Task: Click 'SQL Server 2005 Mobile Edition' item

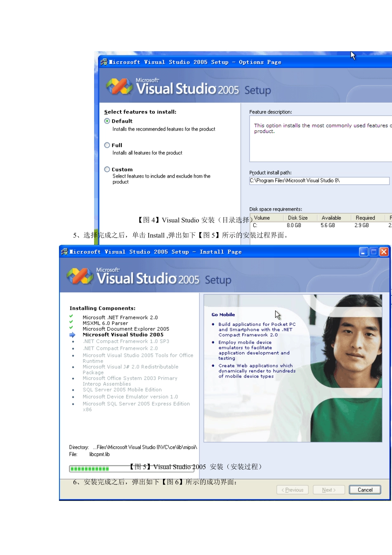Action: tap(122, 390)
